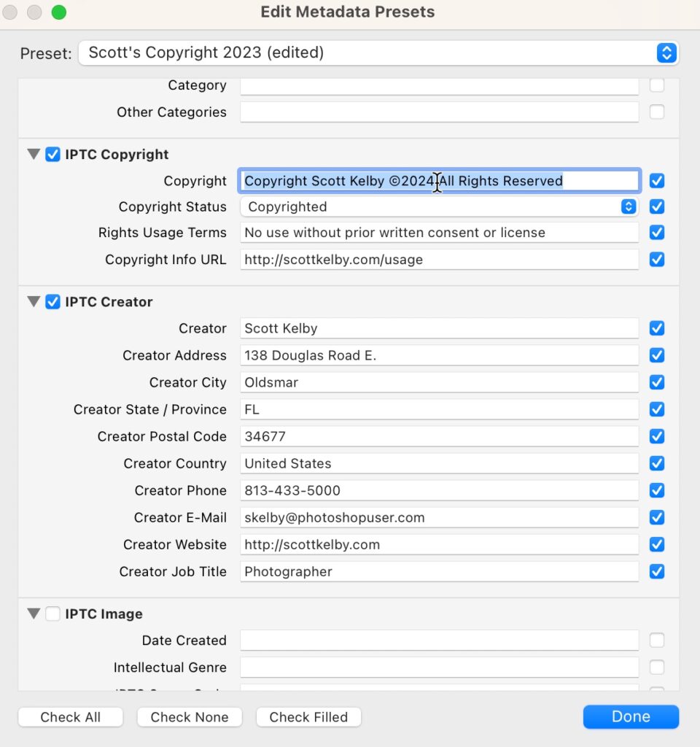
Task: Open the Preset dropdown menu
Action: coord(378,53)
